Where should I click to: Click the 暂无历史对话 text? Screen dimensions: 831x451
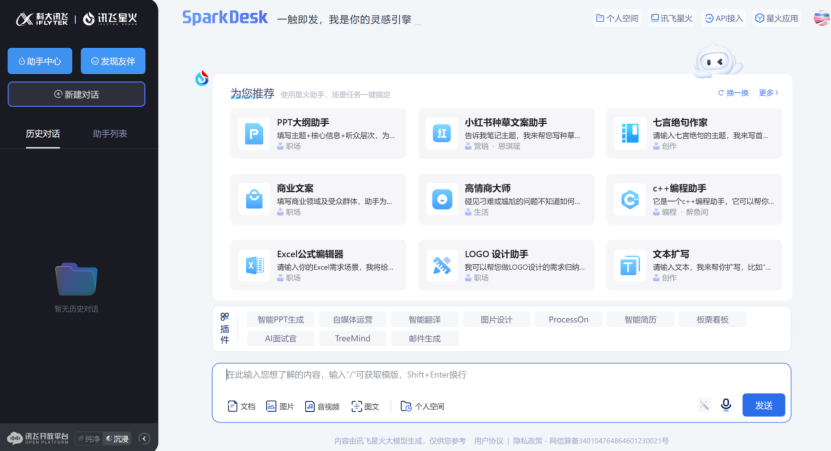tap(76, 309)
